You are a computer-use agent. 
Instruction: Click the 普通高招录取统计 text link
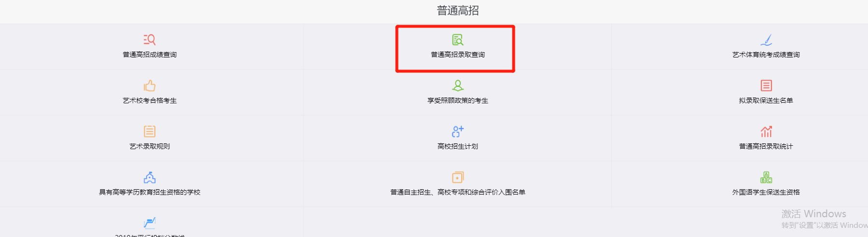[766, 146]
